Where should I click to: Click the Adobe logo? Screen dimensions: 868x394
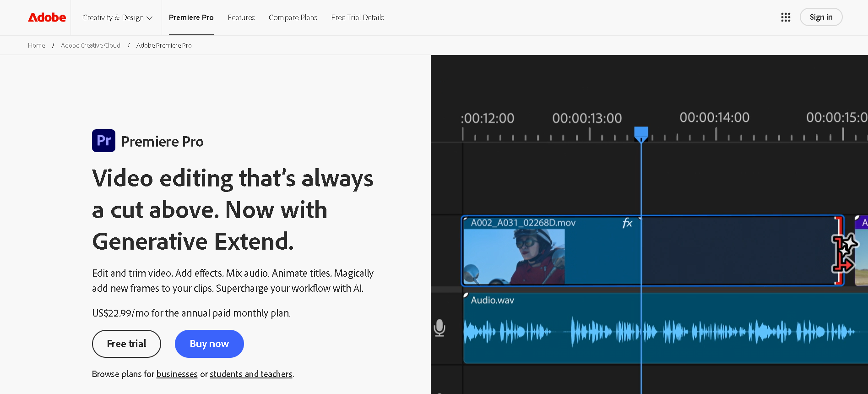coord(47,17)
